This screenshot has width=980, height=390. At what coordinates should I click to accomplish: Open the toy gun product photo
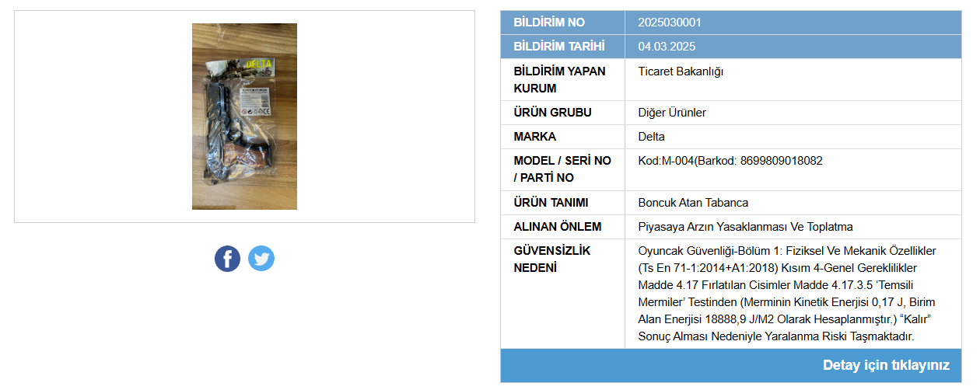244,117
